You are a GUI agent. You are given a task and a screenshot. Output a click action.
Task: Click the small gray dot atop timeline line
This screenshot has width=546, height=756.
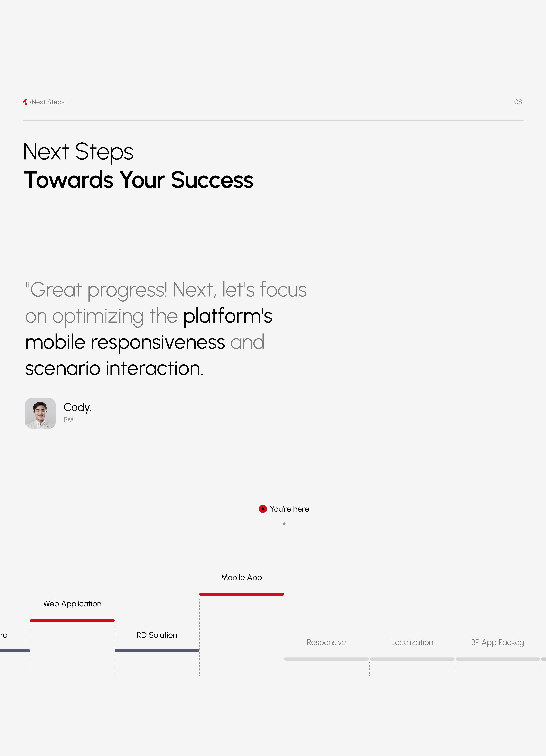[x=284, y=524]
